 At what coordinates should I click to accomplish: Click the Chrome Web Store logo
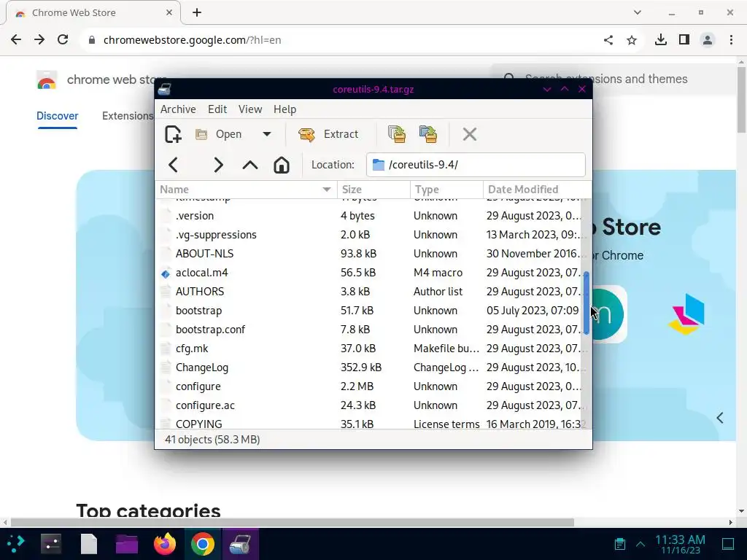click(47, 80)
